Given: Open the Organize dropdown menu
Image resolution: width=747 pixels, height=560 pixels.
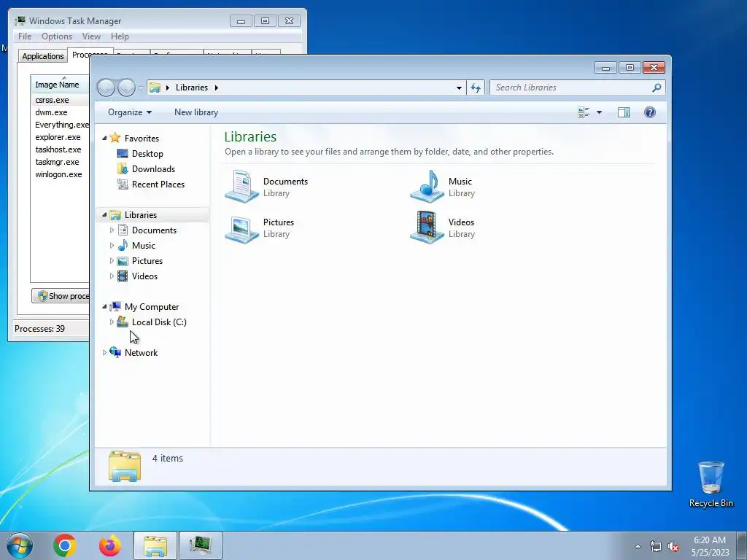Looking at the screenshot, I should tap(130, 112).
